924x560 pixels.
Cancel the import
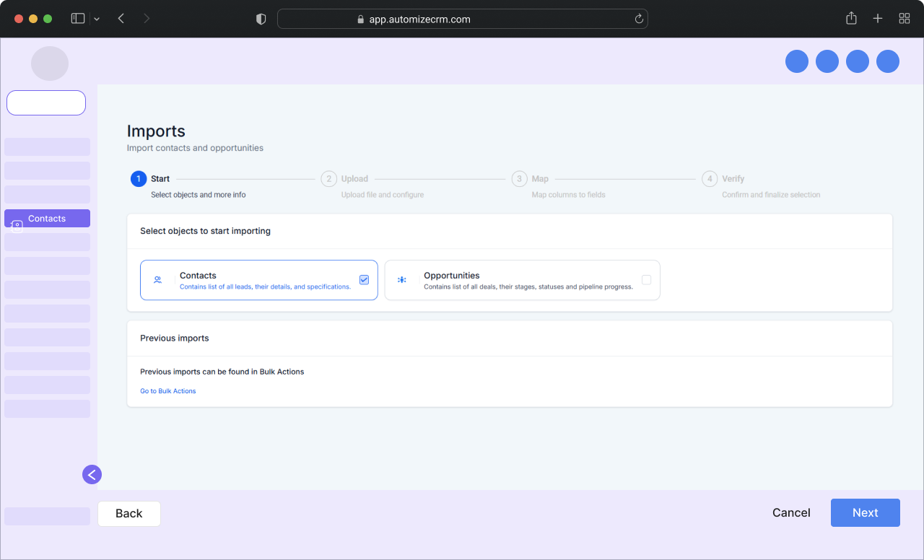(x=791, y=513)
